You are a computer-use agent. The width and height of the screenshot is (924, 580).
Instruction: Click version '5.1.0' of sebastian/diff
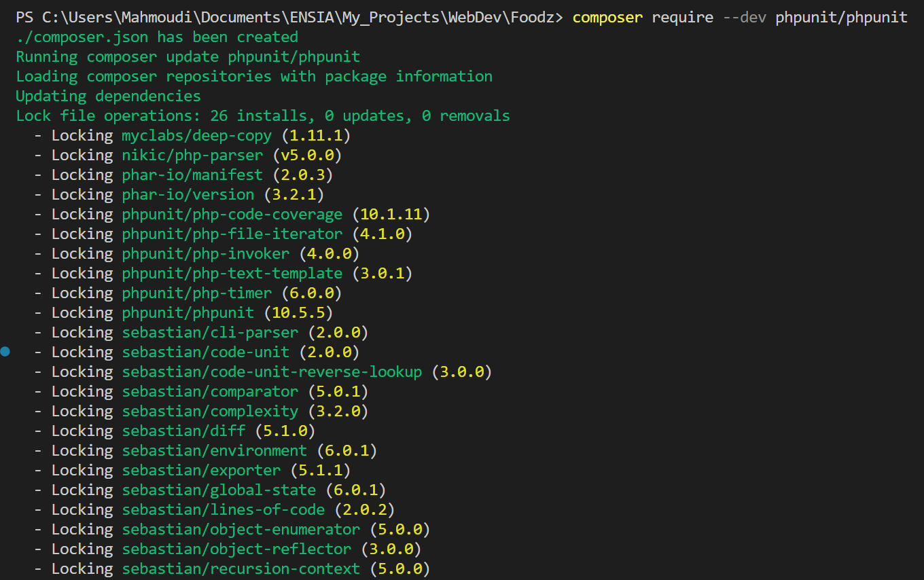(285, 431)
